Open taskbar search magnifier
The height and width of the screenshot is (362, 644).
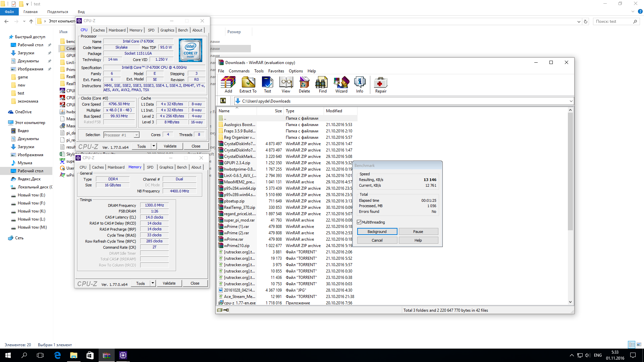(24, 355)
